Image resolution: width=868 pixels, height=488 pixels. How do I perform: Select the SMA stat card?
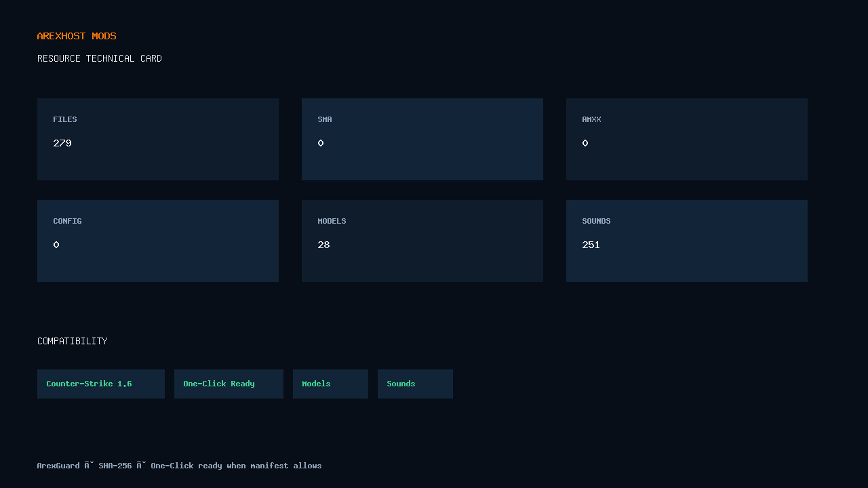422,139
